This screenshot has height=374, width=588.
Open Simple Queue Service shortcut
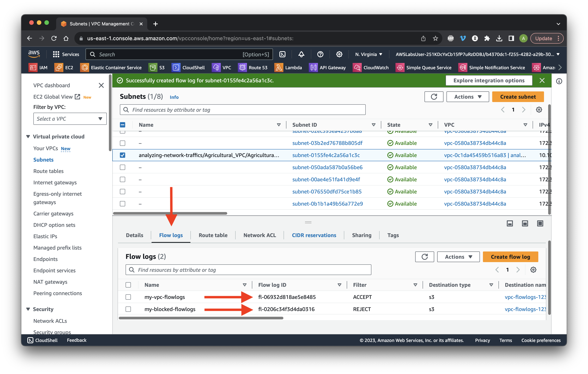pyautogui.click(x=423, y=68)
